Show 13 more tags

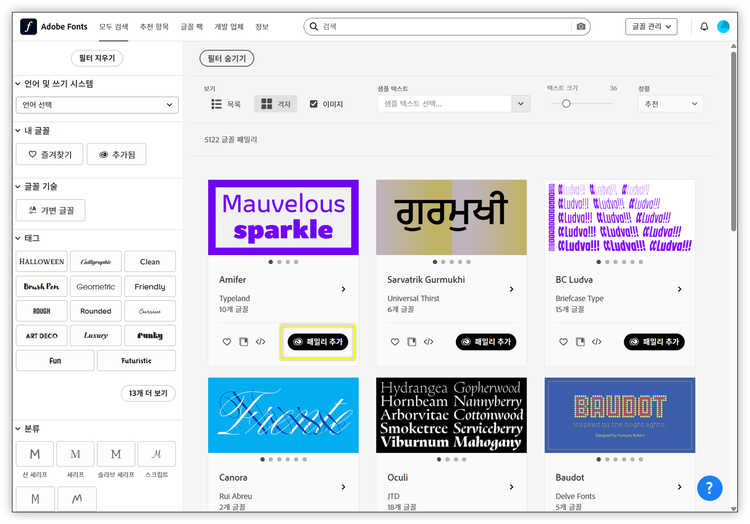click(x=148, y=393)
